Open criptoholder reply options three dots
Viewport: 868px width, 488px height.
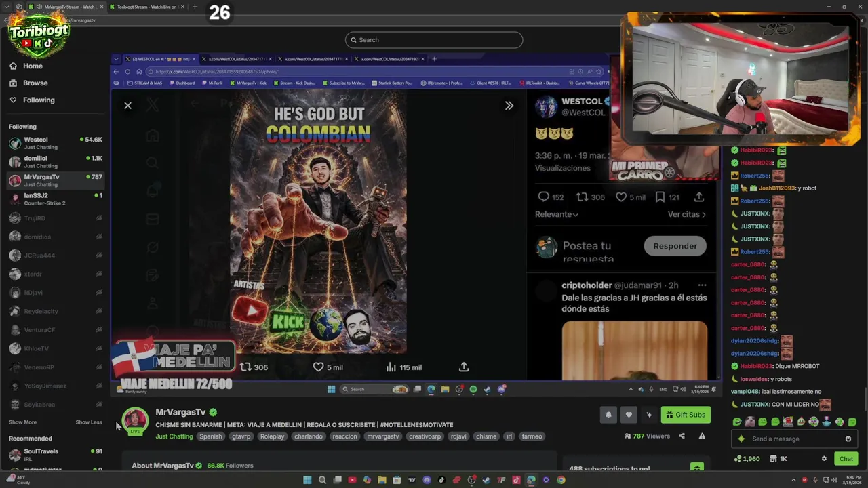click(x=702, y=285)
